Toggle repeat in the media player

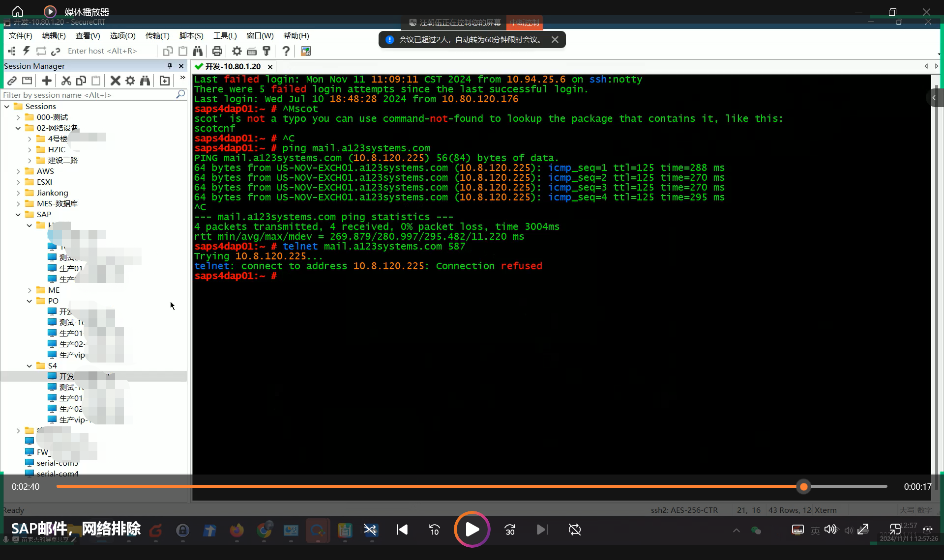tap(575, 529)
